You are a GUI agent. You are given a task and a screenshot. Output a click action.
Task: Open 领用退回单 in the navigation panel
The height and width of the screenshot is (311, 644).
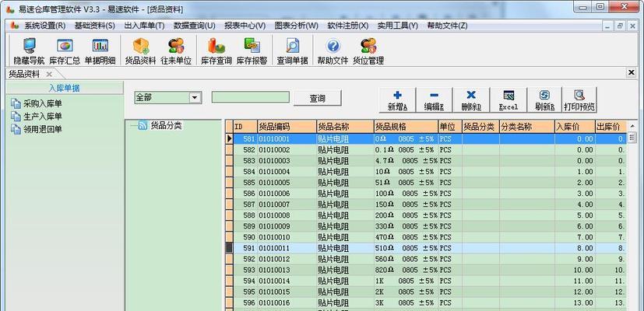[37, 130]
